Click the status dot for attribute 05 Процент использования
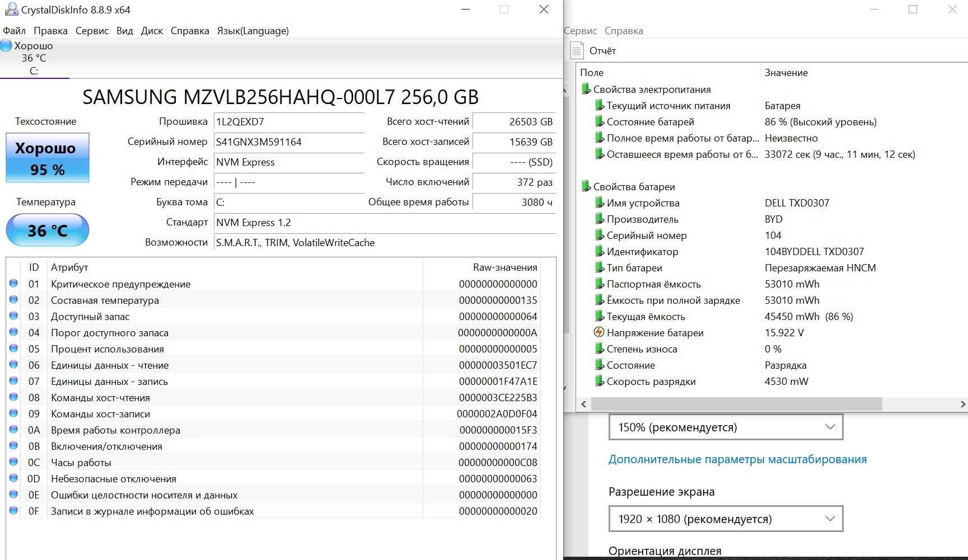The width and height of the screenshot is (968, 560). pos(13,349)
